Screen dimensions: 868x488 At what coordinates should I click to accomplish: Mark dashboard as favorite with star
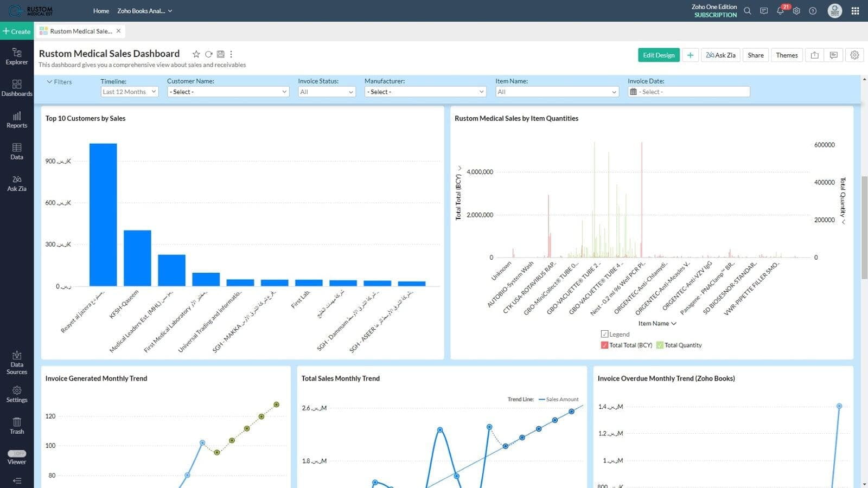[x=196, y=54]
